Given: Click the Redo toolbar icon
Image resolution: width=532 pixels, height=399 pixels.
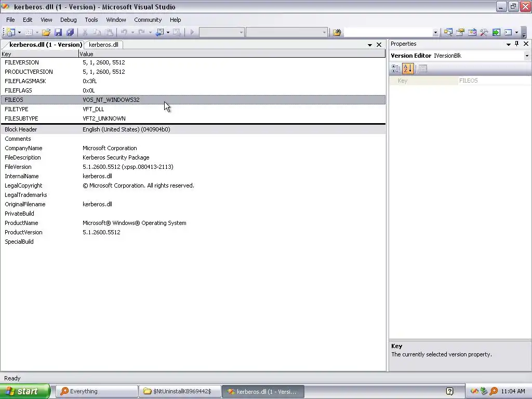Looking at the screenshot, I should click(x=141, y=32).
